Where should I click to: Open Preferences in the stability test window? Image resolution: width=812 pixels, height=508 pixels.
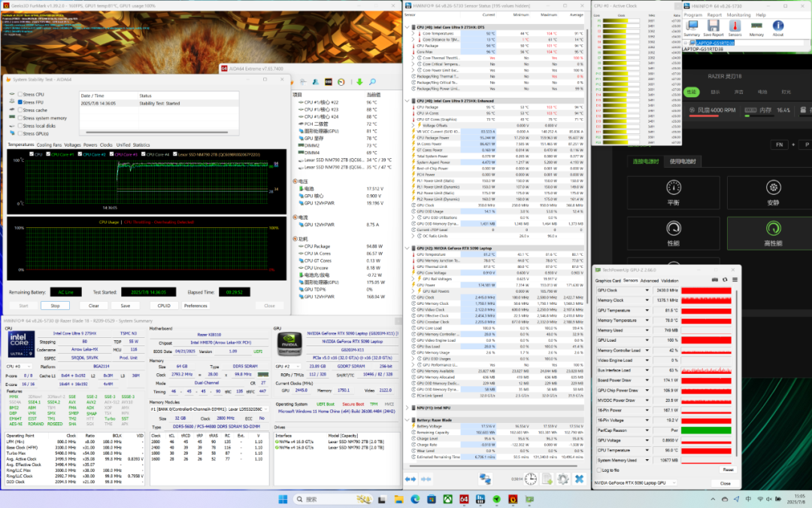pos(195,306)
